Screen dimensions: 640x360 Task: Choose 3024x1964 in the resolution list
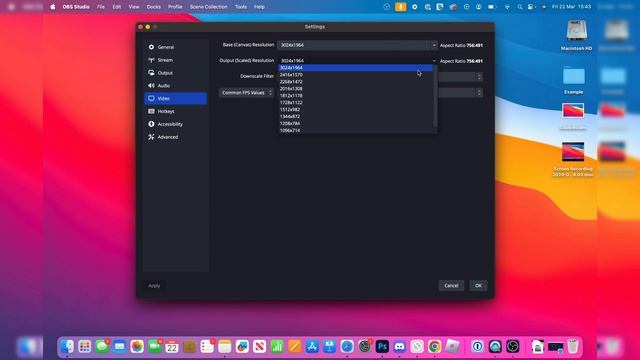pos(356,68)
